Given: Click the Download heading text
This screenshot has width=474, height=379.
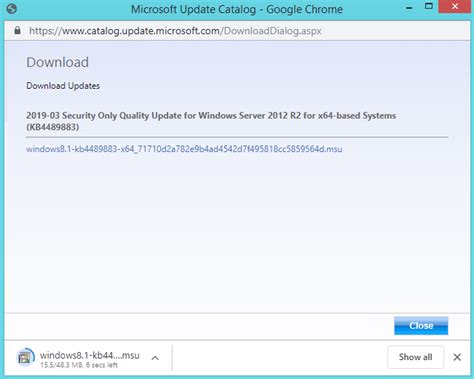Looking at the screenshot, I should click(x=57, y=62).
